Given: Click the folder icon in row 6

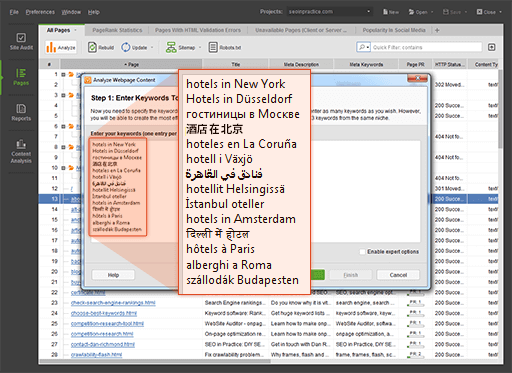Looking at the screenshot, I should coord(71,126).
